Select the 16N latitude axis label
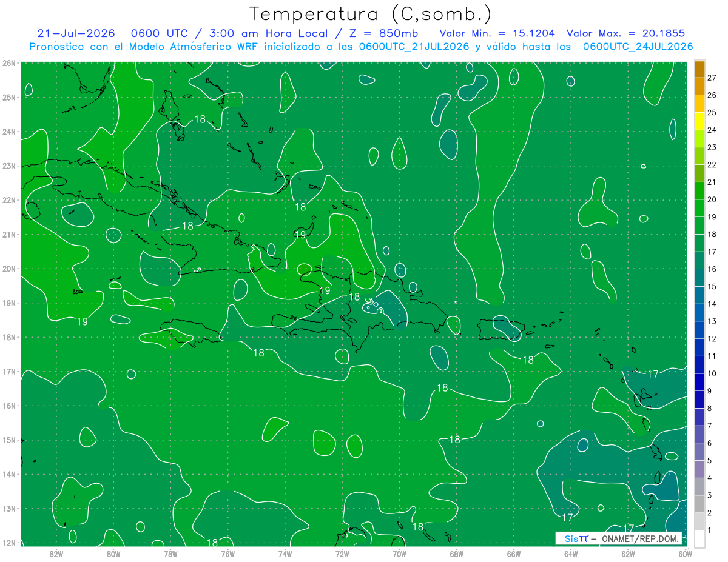 9,406
